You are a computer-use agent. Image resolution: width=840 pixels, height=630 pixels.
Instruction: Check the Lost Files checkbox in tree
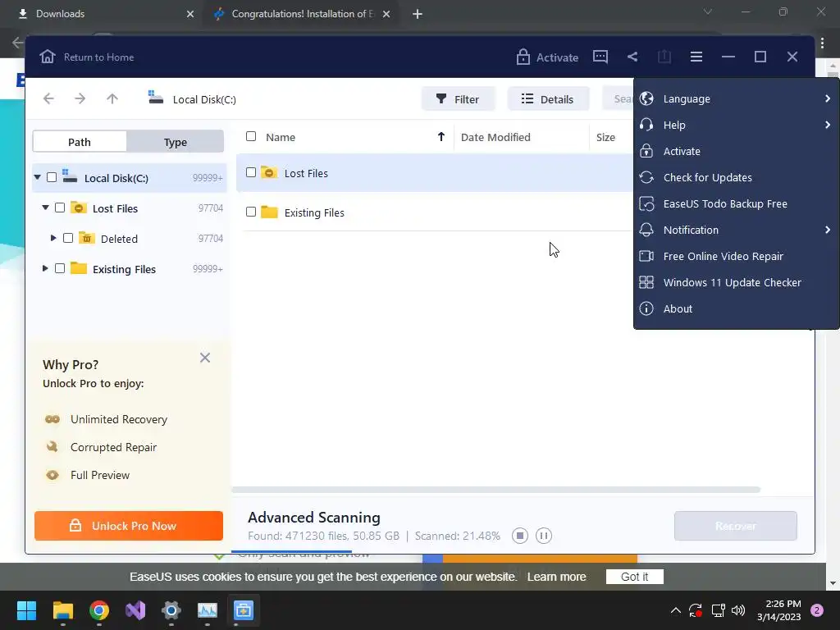[x=60, y=208]
